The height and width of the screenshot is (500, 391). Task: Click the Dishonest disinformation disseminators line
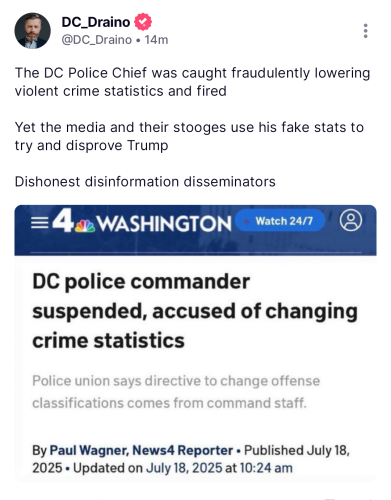(145, 182)
